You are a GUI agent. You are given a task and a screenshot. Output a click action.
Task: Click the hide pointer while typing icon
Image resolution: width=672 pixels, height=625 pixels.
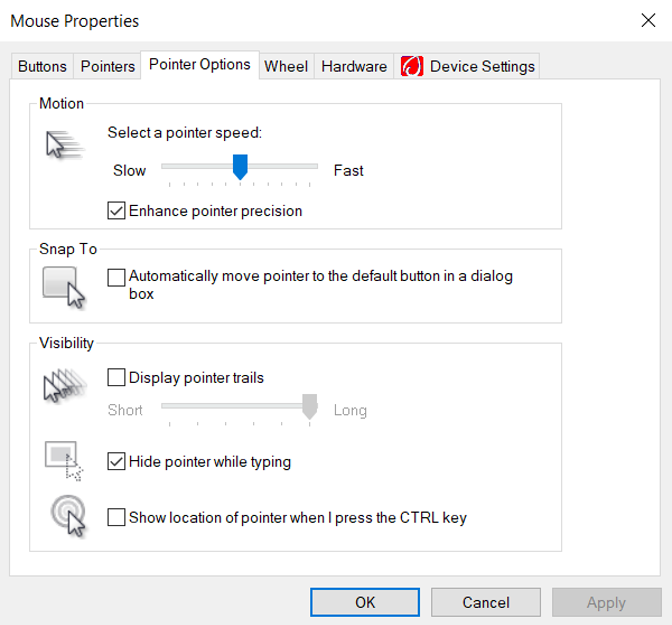tap(63, 461)
